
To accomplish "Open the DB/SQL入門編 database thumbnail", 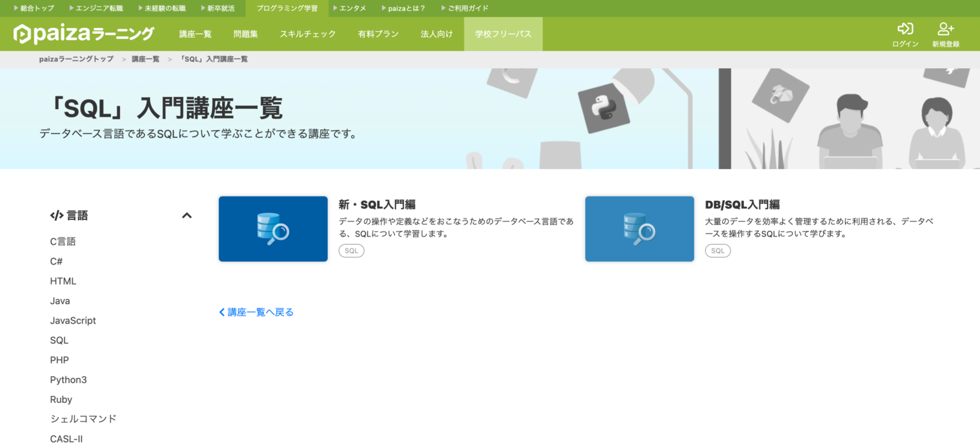I will coord(639,229).
